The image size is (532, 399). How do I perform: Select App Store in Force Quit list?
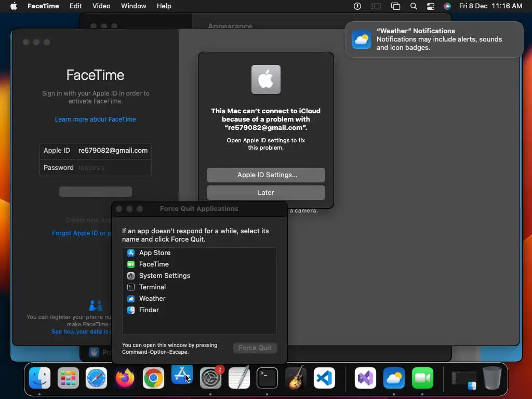click(199, 253)
